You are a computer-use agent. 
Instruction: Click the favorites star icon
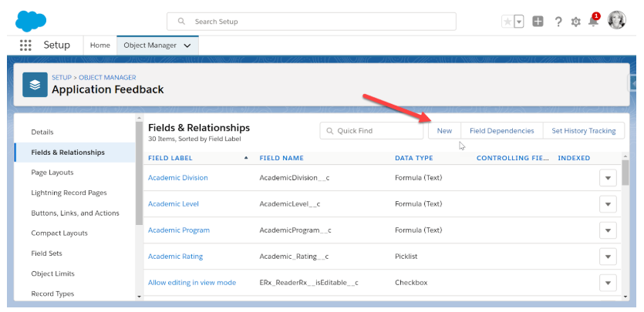507,22
